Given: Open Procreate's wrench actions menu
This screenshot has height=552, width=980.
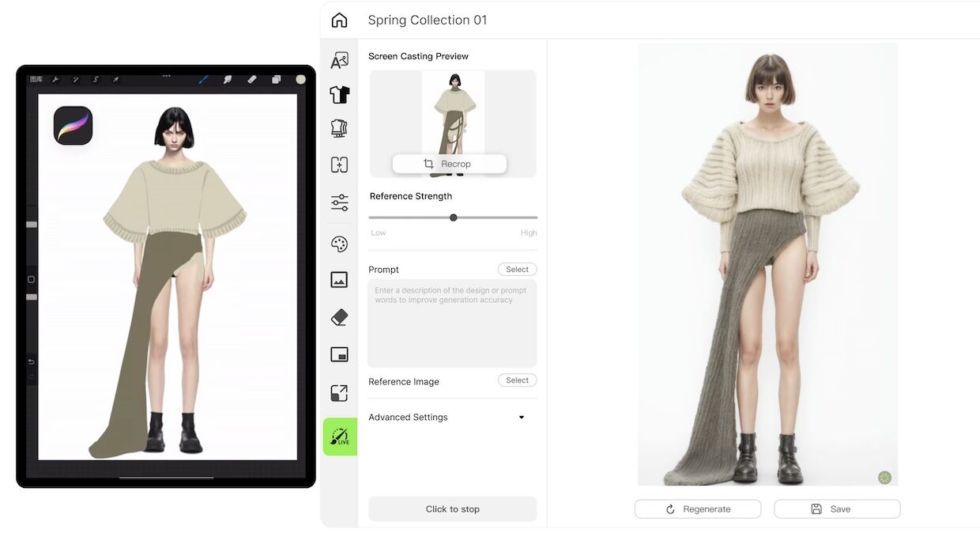Looking at the screenshot, I should pos(56,79).
